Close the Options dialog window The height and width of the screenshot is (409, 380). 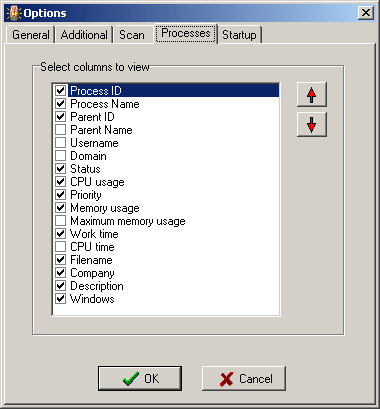(366, 13)
